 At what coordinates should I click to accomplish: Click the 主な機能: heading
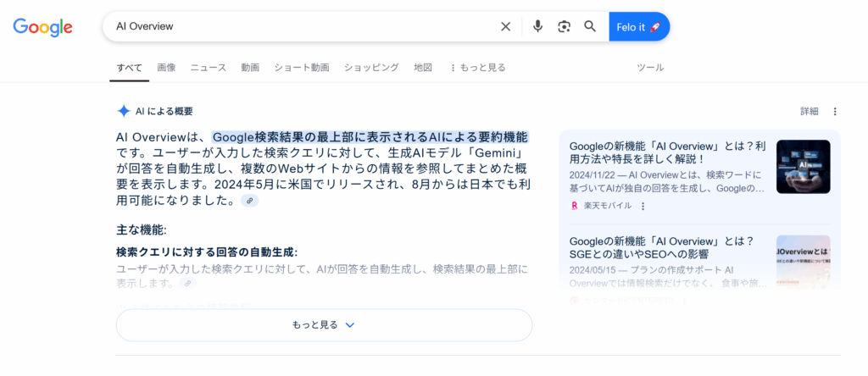tap(142, 229)
